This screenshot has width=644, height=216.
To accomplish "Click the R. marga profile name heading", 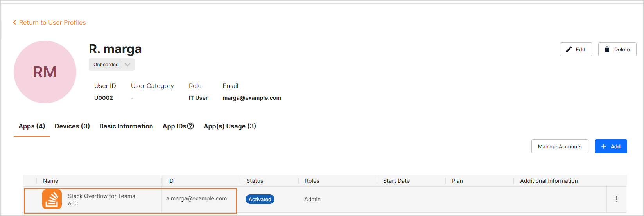I will pos(115,49).
